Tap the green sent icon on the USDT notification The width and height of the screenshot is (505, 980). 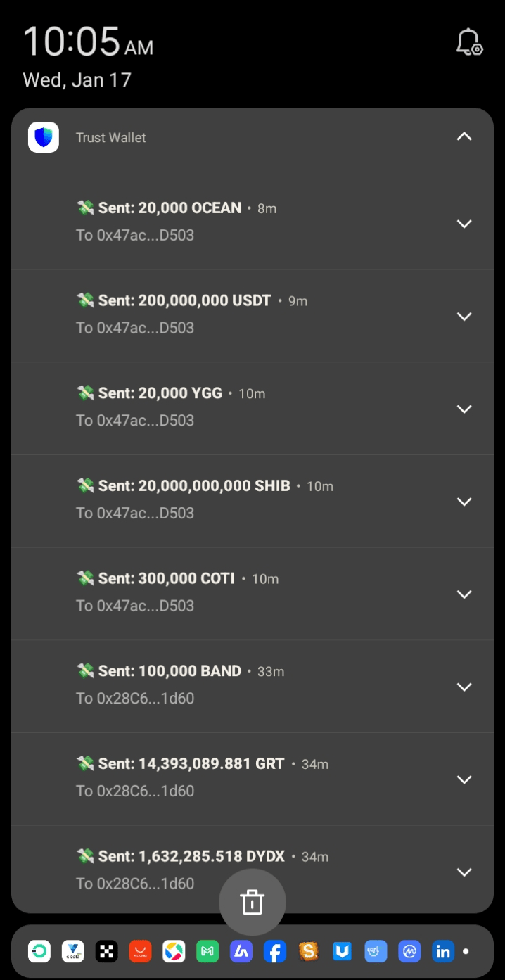point(85,300)
